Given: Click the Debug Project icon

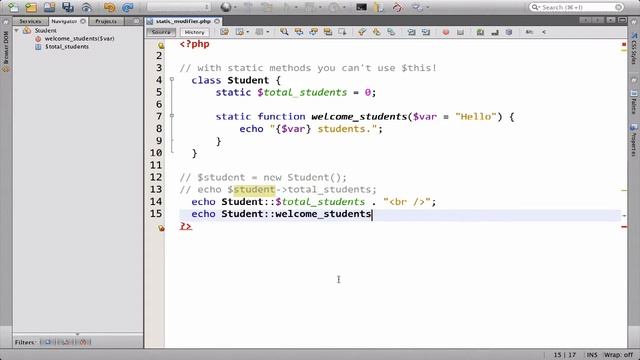Looking at the screenshot, I should coord(310,7).
